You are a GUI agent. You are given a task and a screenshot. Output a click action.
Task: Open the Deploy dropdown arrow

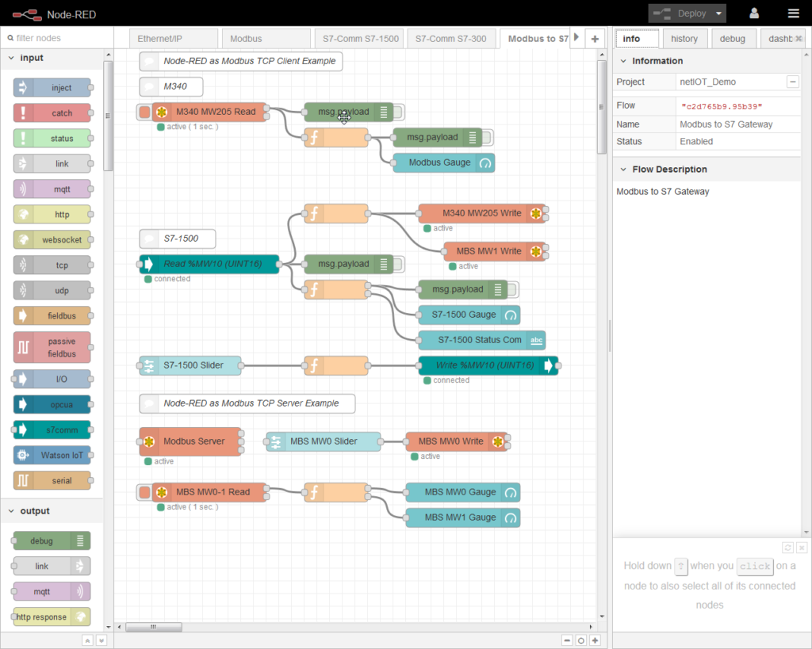click(x=720, y=13)
